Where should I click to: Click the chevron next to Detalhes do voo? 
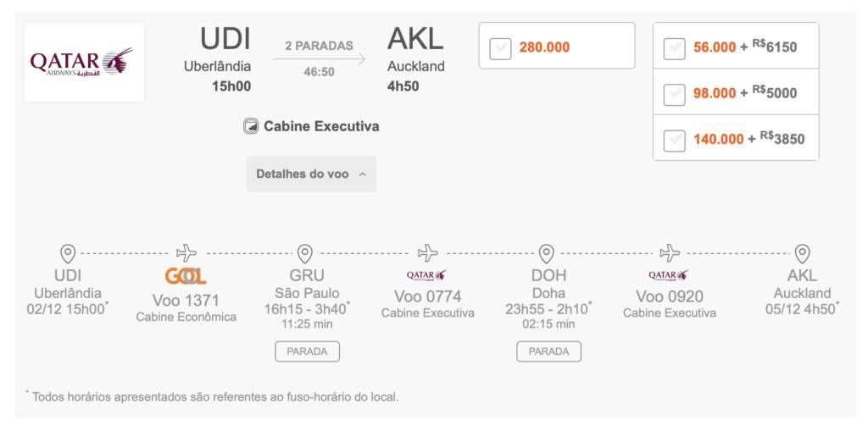click(x=363, y=174)
